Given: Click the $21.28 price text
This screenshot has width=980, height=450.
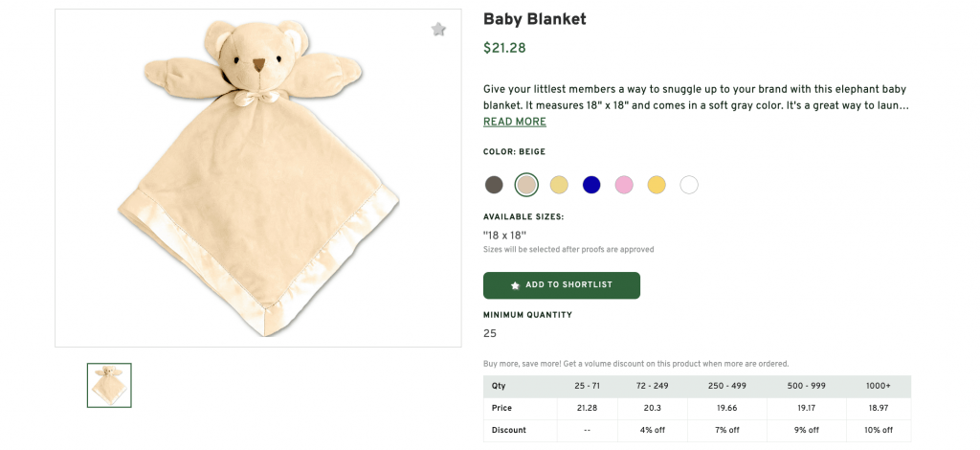Looking at the screenshot, I should point(504,48).
